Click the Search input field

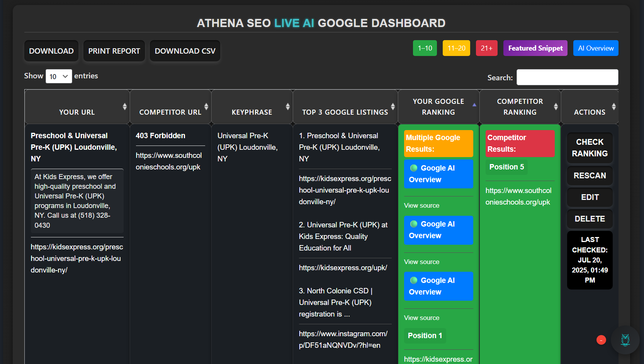click(567, 77)
